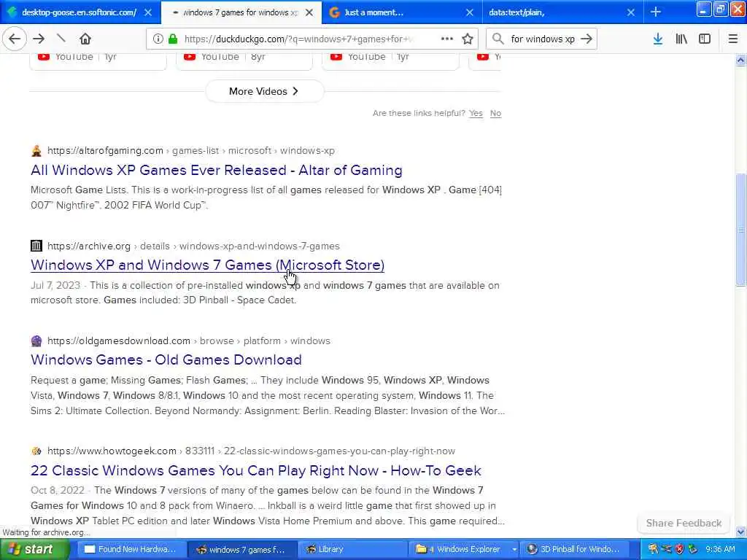
Task: Click the altarofgaming.com URL breadcrumb
Action: pos(191,150)
